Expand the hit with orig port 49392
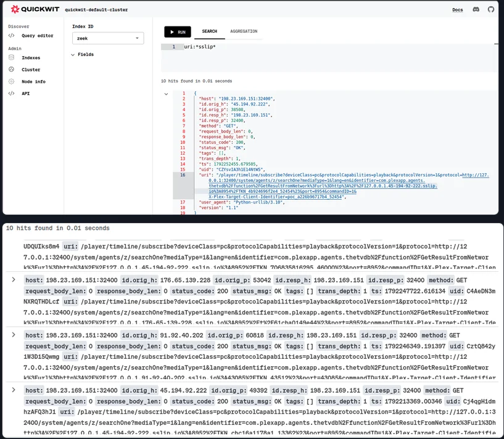 pyautogui.click(x=14, y=390)
